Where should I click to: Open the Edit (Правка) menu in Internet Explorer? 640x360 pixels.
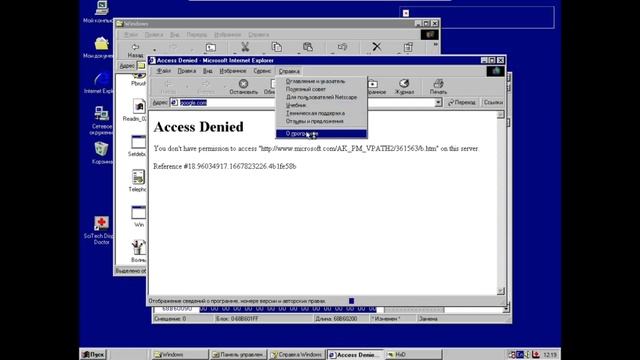[187, 71]
